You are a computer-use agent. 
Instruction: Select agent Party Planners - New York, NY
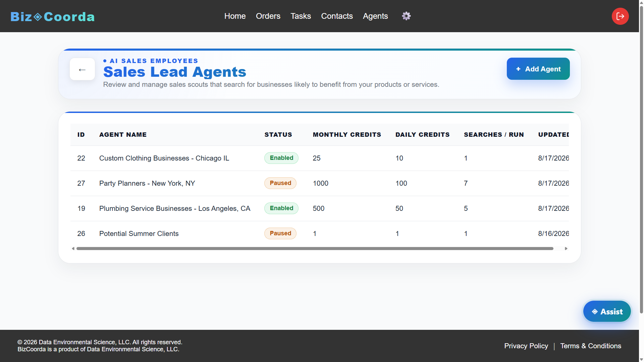pos(147,183)
